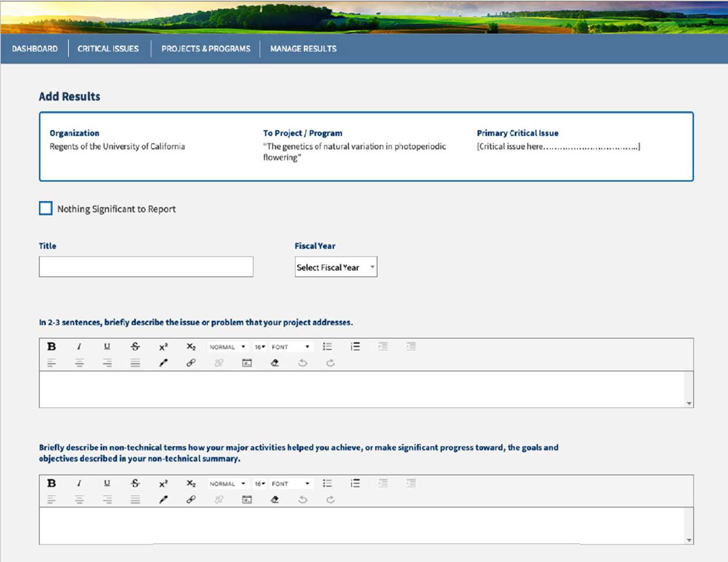Click inside the Title input field

[145, 267]
